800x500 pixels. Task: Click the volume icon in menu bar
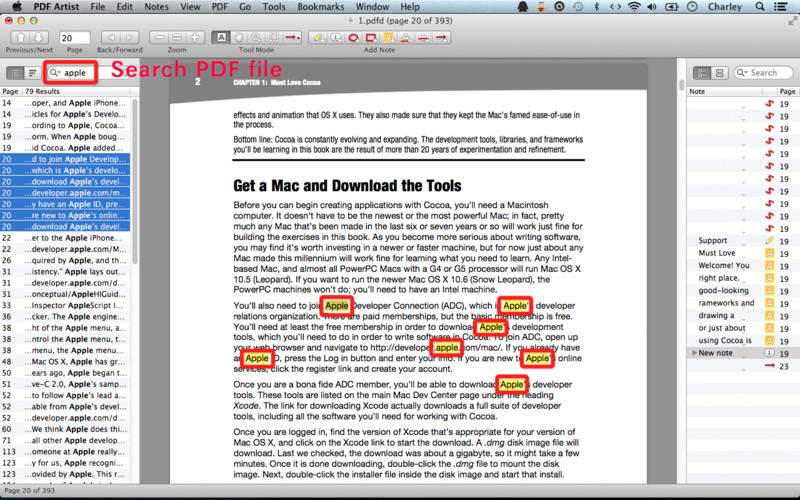point(652,7)
